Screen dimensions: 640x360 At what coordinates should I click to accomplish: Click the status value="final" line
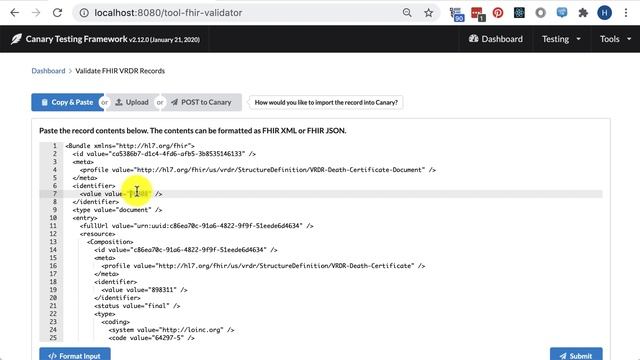coord(137,306)
